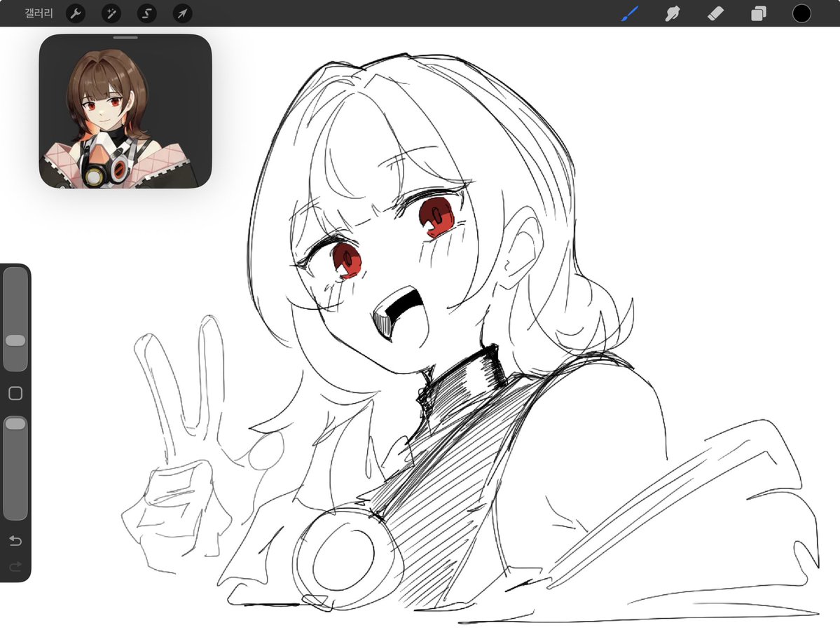Click the brush size slider handle
The width and height of the screenshot is (840, 630).
(15, 341)
